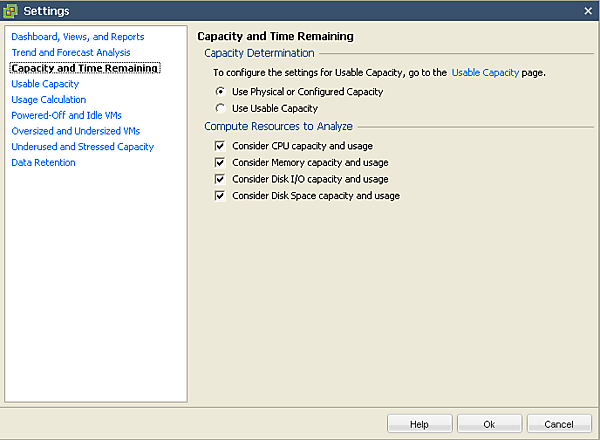Close the Settings dialog window
This screenshot has height=440, width=600.
(588, 10)
